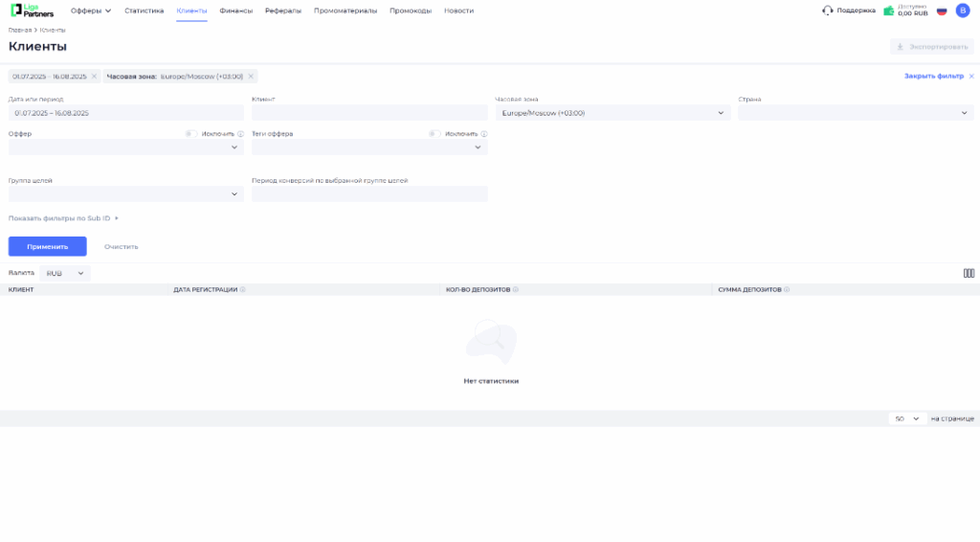Click the green wallet balance icon
The height and width of the screenshot is (542, 980).
[889, 11]
